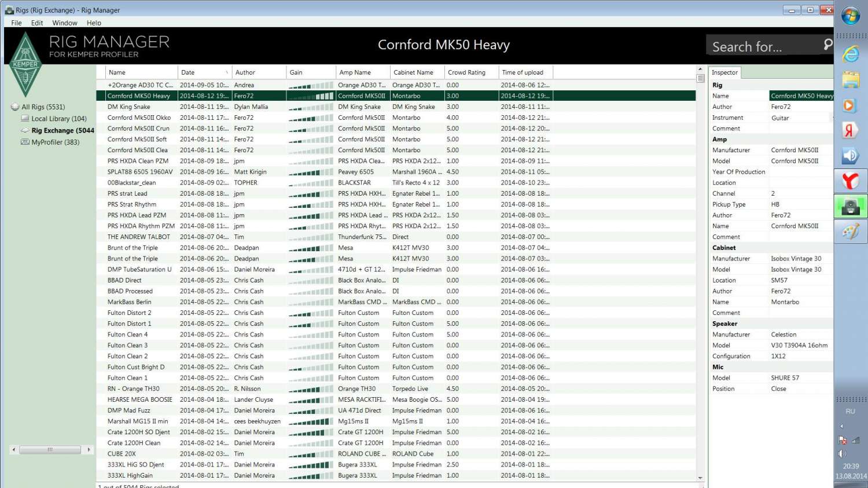Click the Rig Exchange cloud icon
This screenshot has height=488, width=868.
(25, 131)
